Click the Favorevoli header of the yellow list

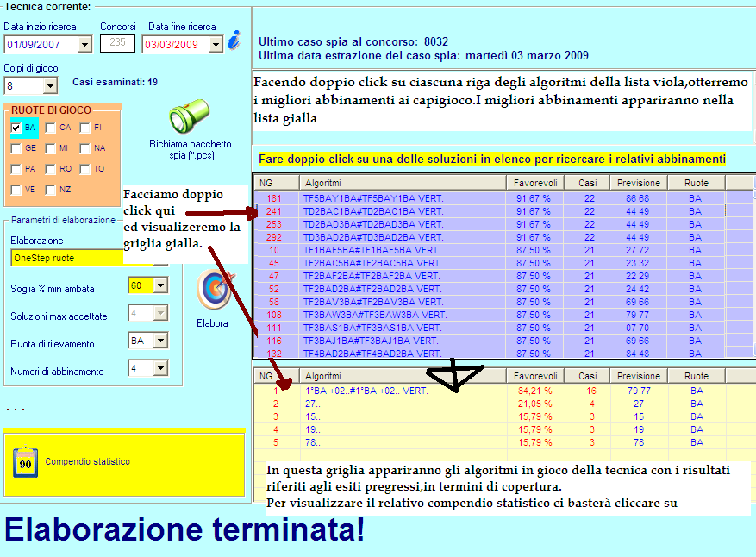[535, 376]
